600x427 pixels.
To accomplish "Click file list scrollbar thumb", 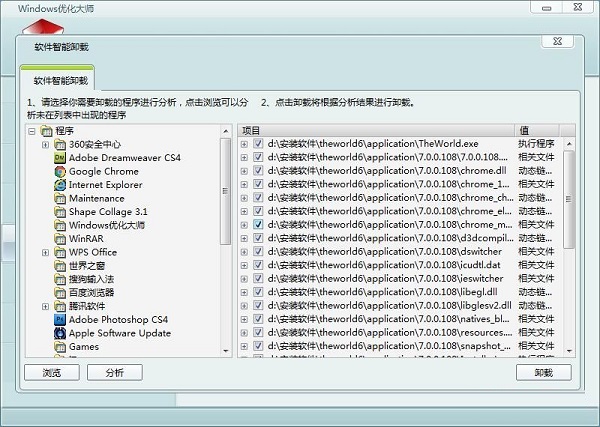I will 569,199.
